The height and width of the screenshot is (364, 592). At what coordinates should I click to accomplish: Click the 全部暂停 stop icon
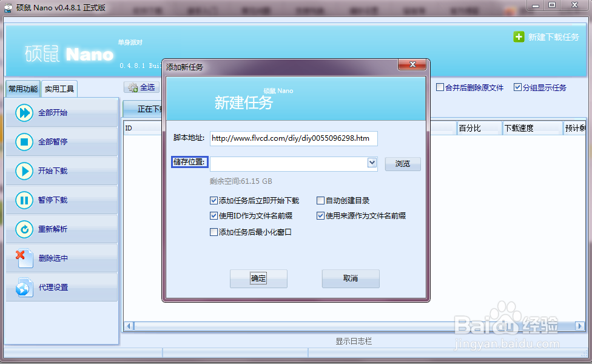(x=24, y=141)
